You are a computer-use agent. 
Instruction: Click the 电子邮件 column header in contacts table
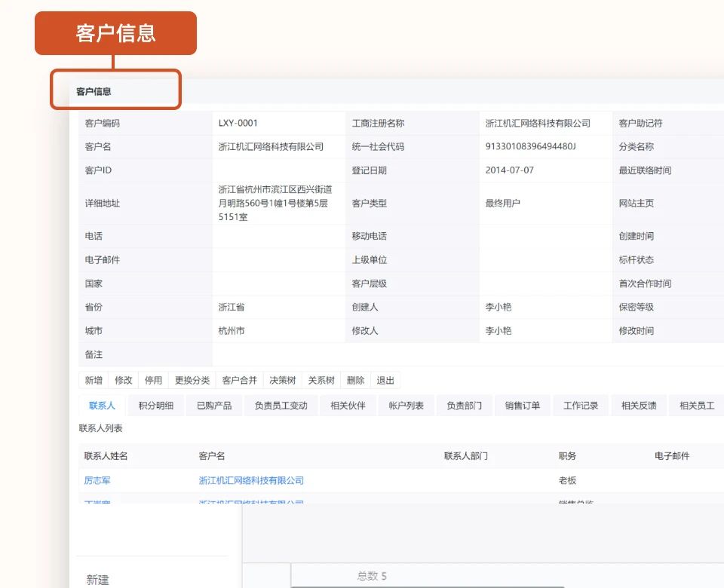click(672, 456)
